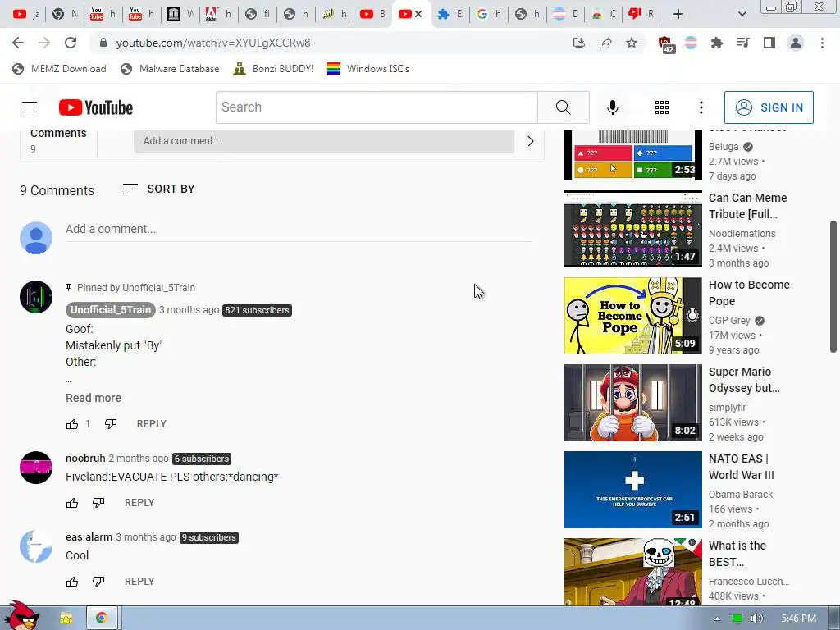The height and width of the screenshot is (630, 840).
Task: Open the uBlock extension showing 42
Action: 665,44
